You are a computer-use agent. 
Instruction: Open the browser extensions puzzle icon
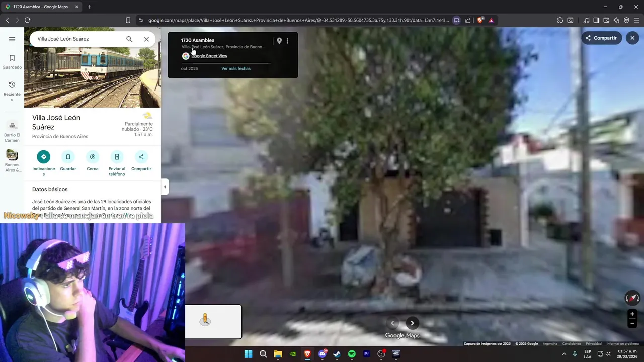[560, 20]
